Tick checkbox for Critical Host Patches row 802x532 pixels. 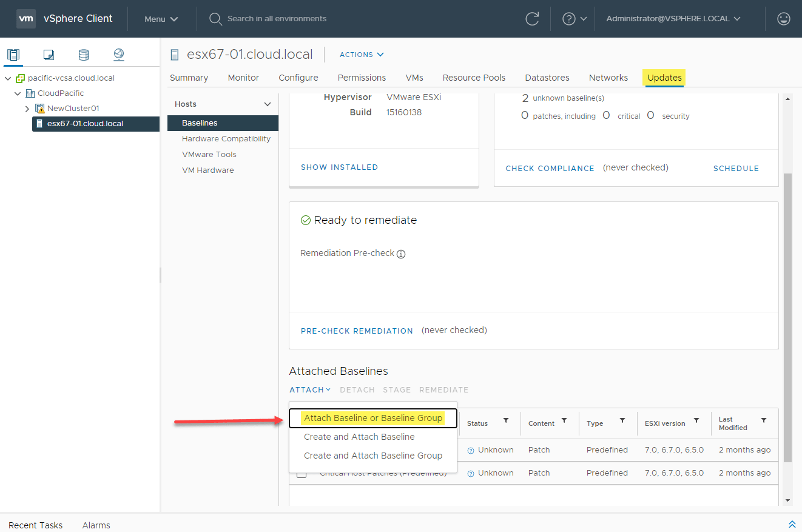point(302,474)
